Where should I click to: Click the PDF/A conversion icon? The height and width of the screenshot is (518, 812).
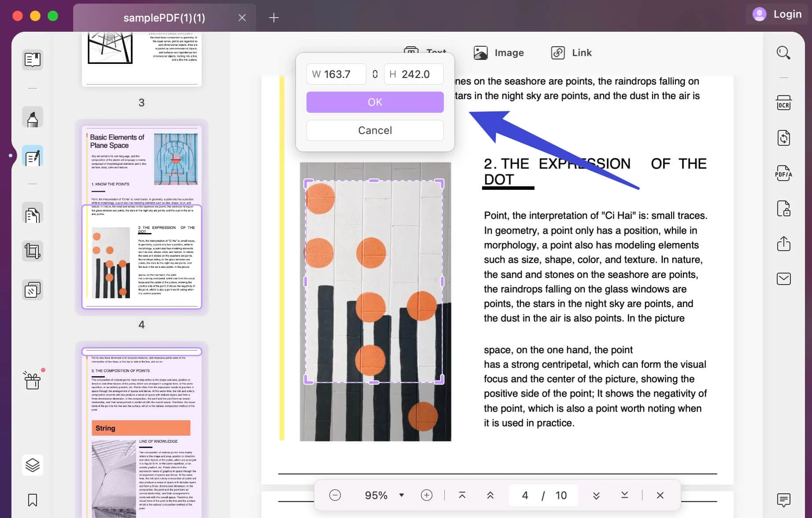pos(783,173)
